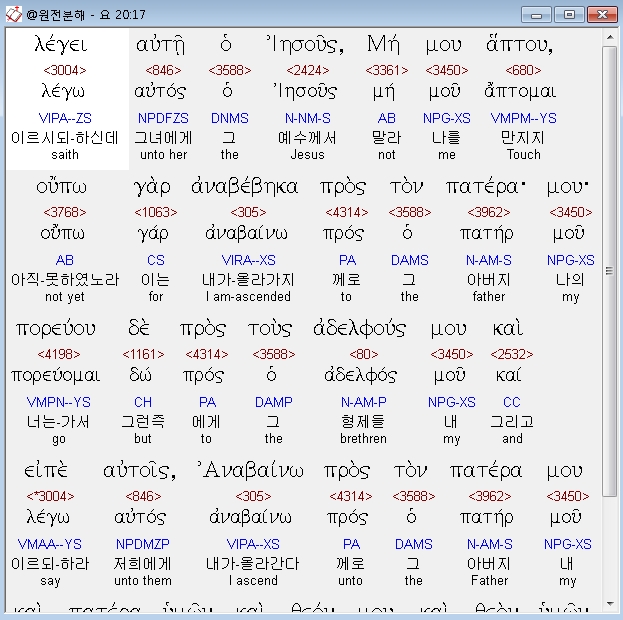Click parsing code CS under γάρ

point(156,260)
